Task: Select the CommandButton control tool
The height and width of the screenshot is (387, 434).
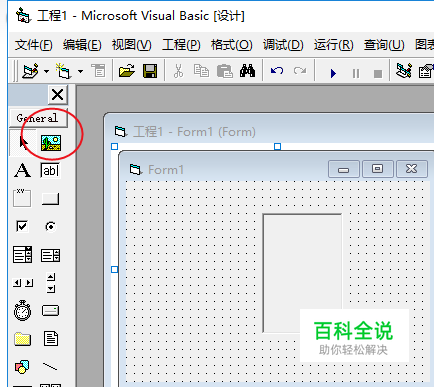Action: click(50, 199)
